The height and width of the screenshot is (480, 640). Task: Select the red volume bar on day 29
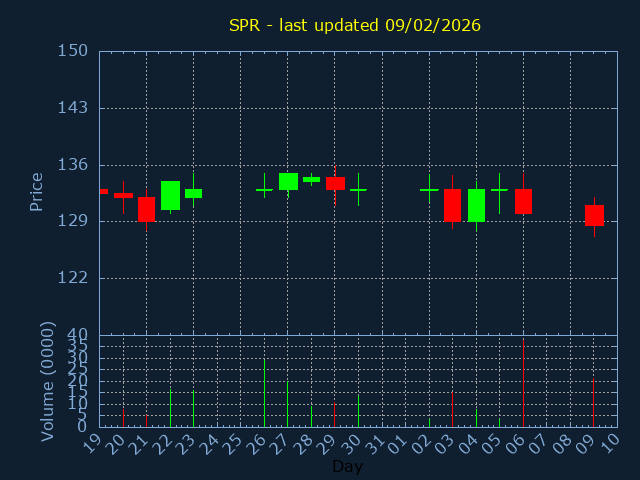(x=335, y=414)
